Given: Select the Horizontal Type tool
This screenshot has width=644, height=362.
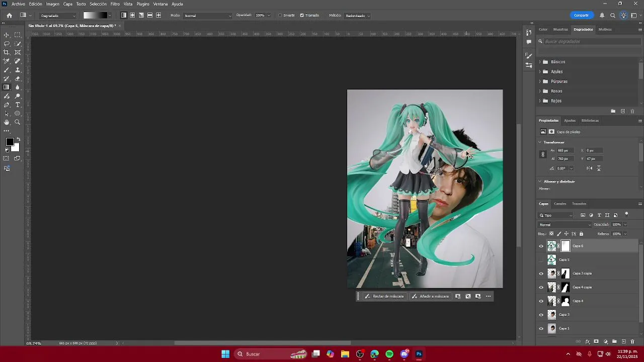Looking at the screenshot, I should click(18, 105).
